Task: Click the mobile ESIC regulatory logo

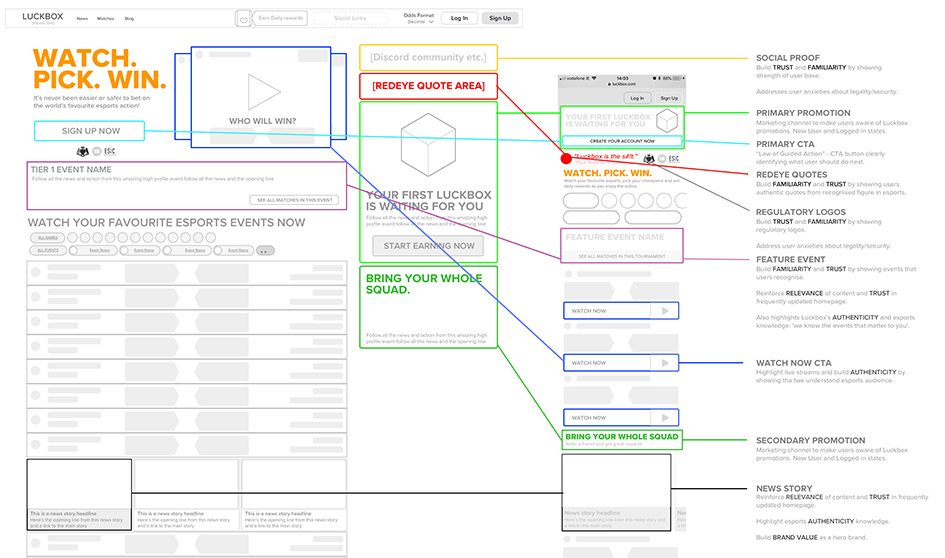Action: [x=673, y=159]
